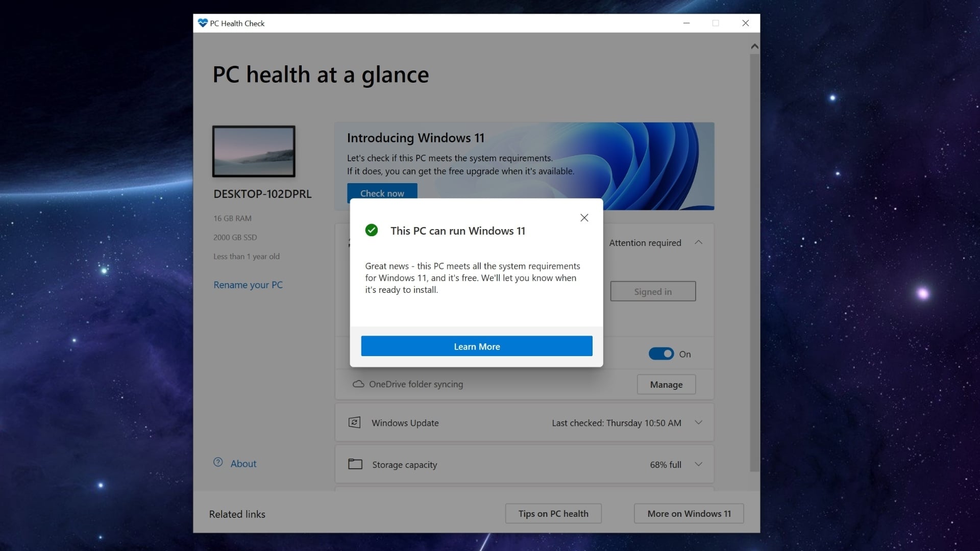Open Rename your PC
The image size is (980, 551).
click(248, 284)
